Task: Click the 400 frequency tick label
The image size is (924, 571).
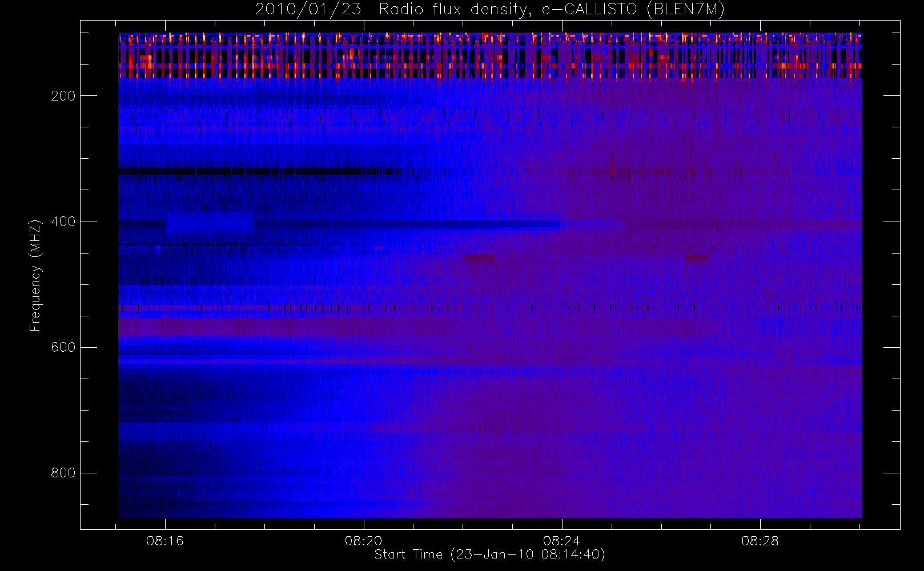Action: click(63, 222)
